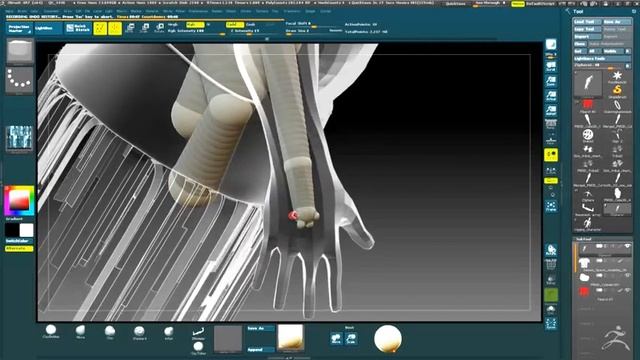The width and height of the screenshot is (640, 360).
Task: Open the Dots stroke type picker
Action: [20, 80]
